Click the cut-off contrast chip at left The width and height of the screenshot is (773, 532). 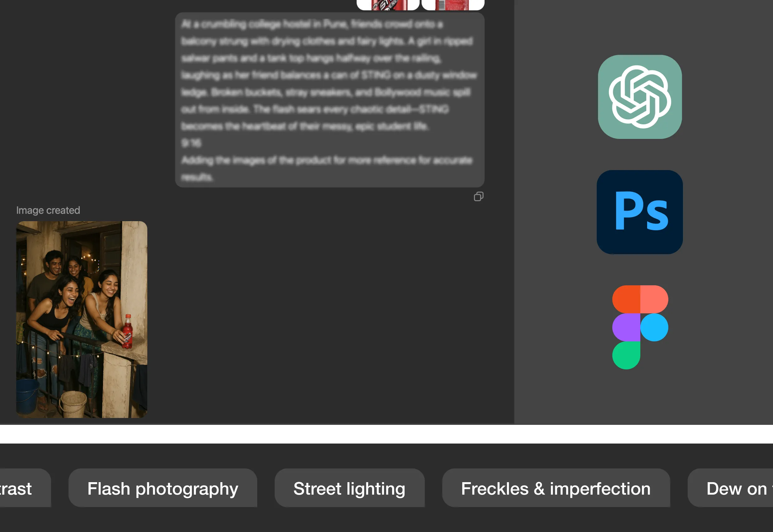(x=20, y=488)
